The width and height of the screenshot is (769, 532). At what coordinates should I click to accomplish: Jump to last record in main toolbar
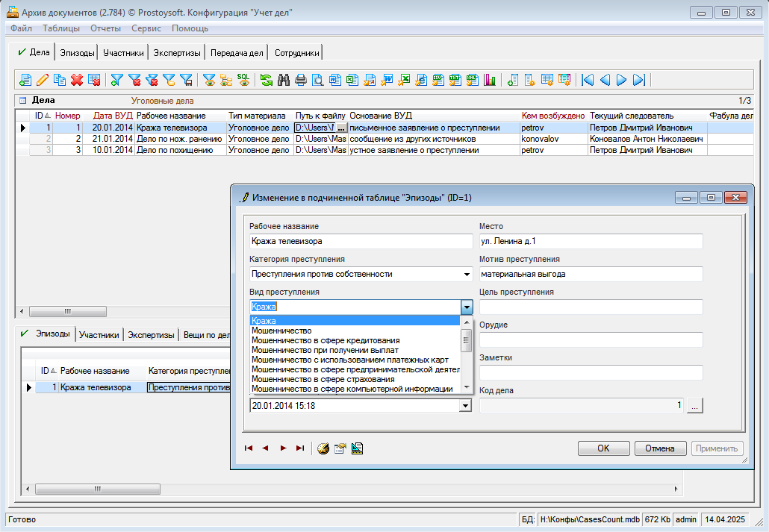coord(639,80)
